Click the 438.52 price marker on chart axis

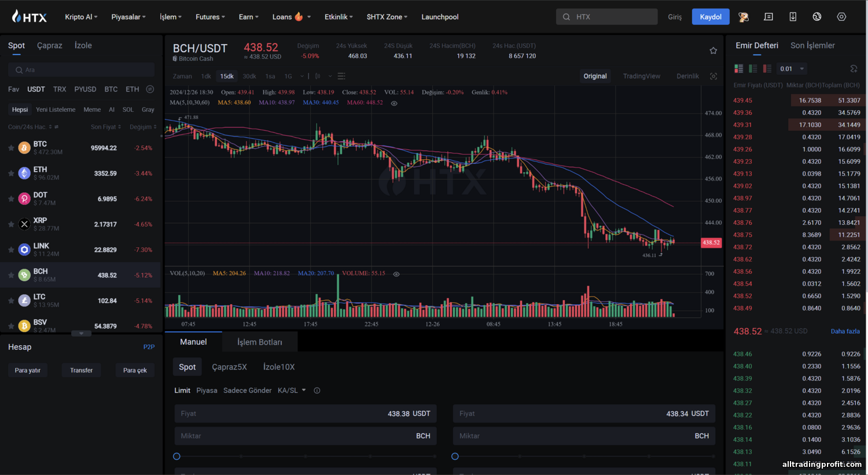coord(711,243)
